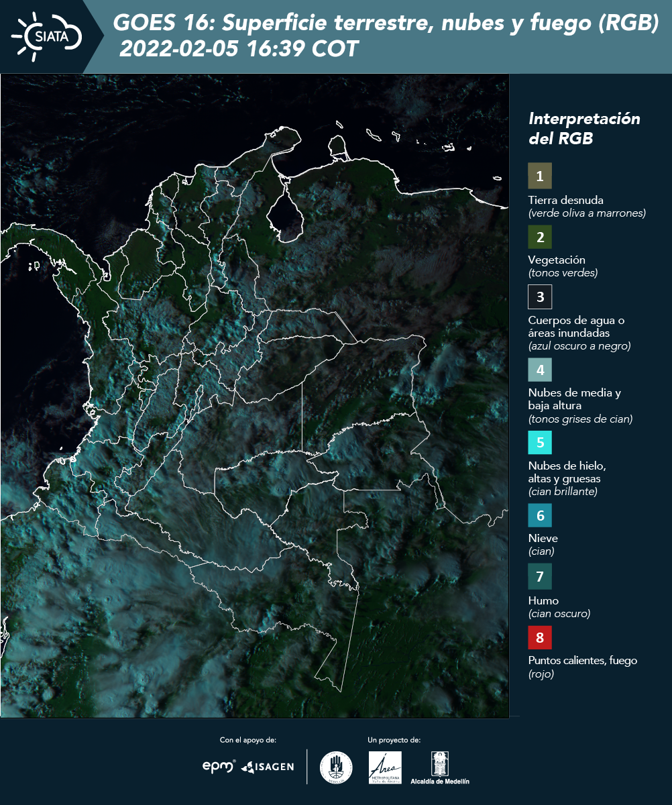Select legend swatch 2 for Vegetación
The height and width of the screenshot is (805, 672).
point(540,236)
